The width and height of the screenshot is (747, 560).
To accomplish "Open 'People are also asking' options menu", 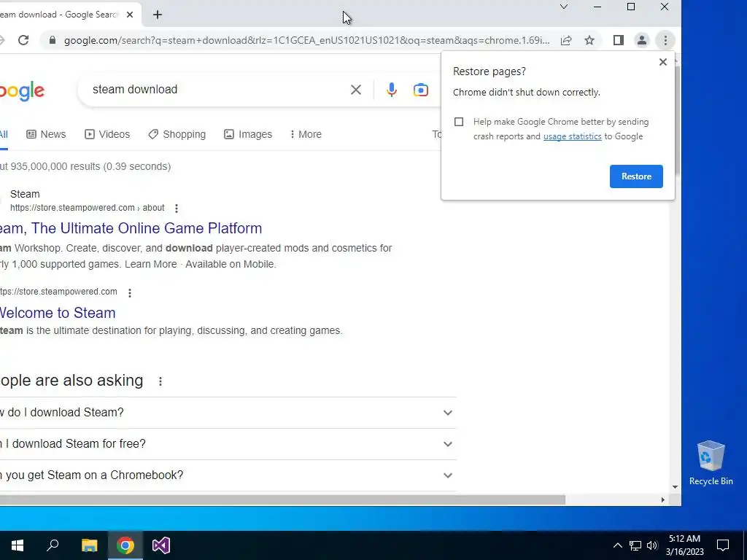I will pos(160,381).
